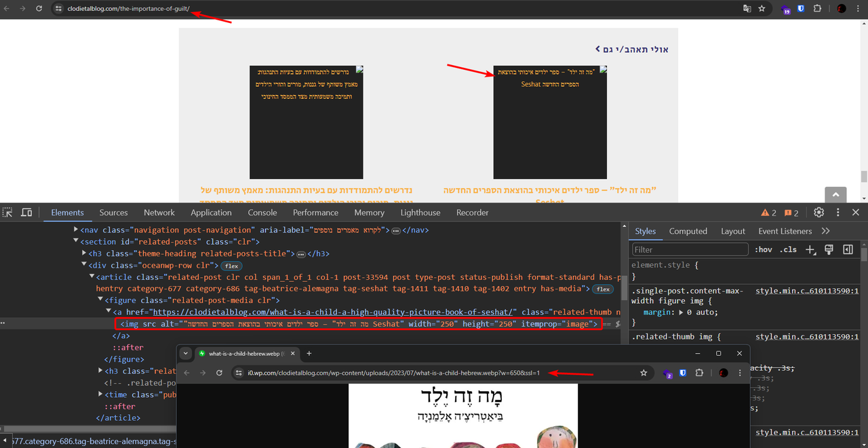This screenshot has width=868, height=448.
Task: Go forward in the main browser window
Action: pos(22,9)
